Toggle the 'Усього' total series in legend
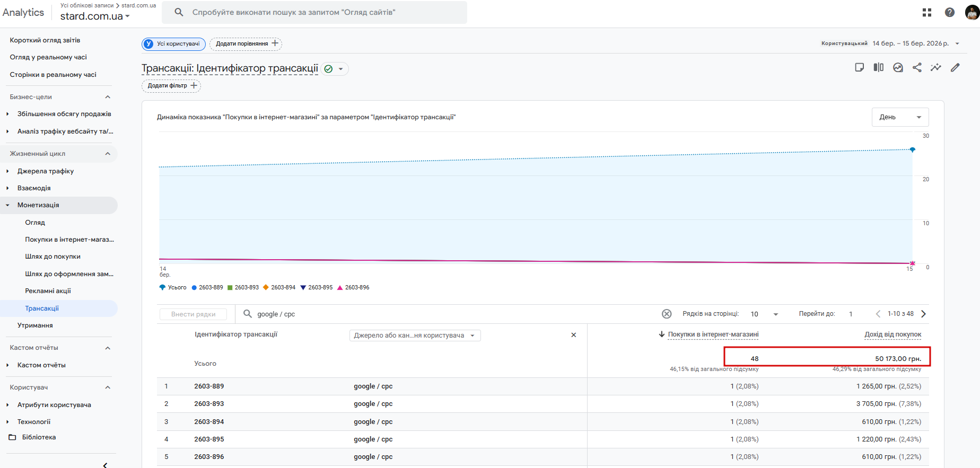Viewport: 980px width, 468px height. (x=173, y=287)
